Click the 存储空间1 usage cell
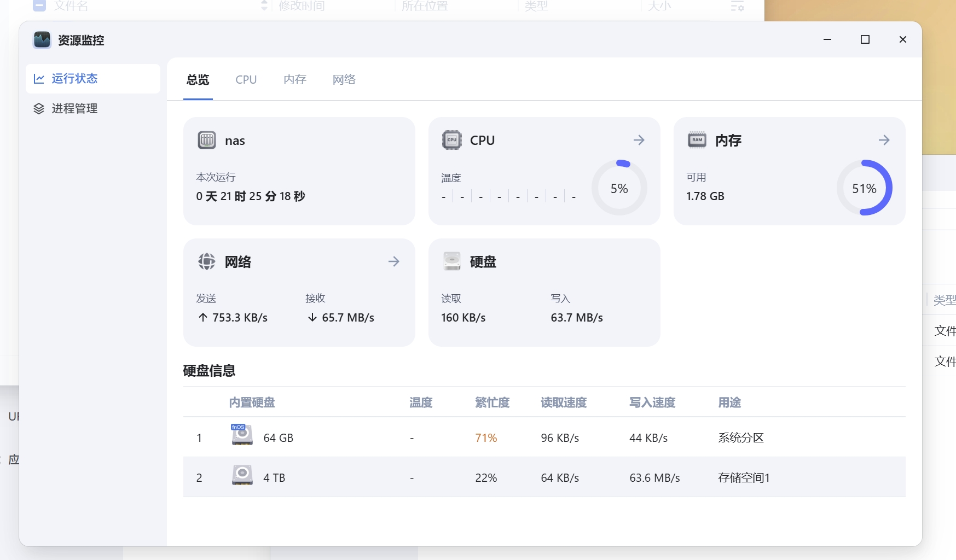The image size is (956, 560). pos(744,478)
